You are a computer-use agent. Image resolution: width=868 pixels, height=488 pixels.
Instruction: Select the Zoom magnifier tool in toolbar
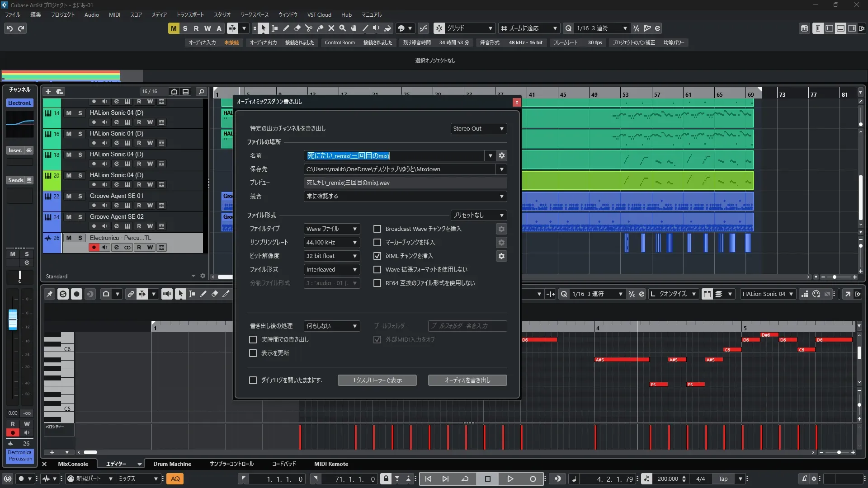(343, 28)
